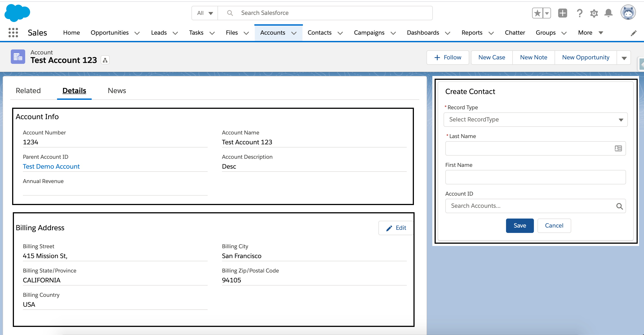Expand the more actions arrow beside New Opportunity
The height and width of the screenshot is (335, 644).
tap(624, 58)
